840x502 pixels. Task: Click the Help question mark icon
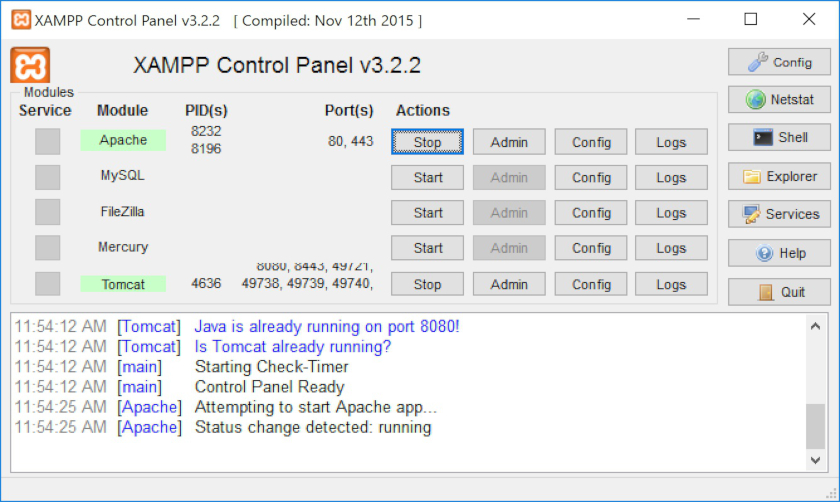764,253
